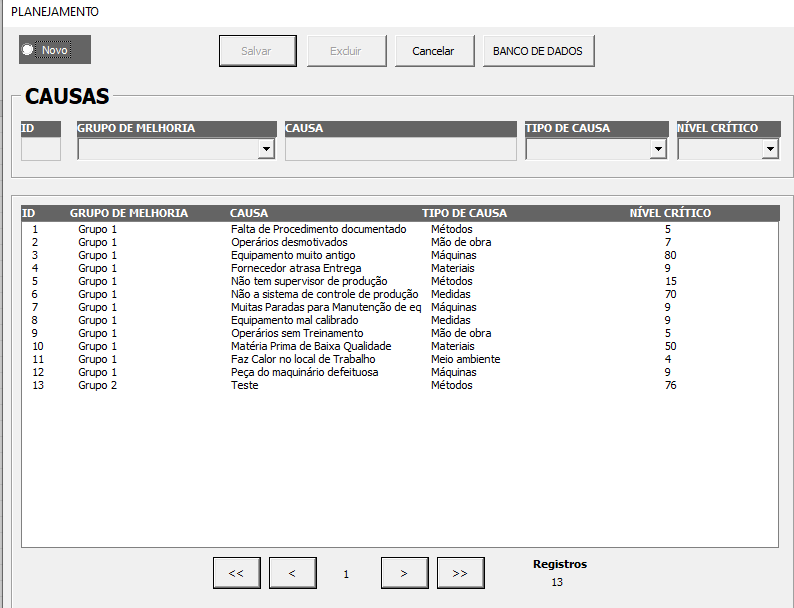Click the list header 'GRUPO DE MELHORIA'

click(129, 213)
